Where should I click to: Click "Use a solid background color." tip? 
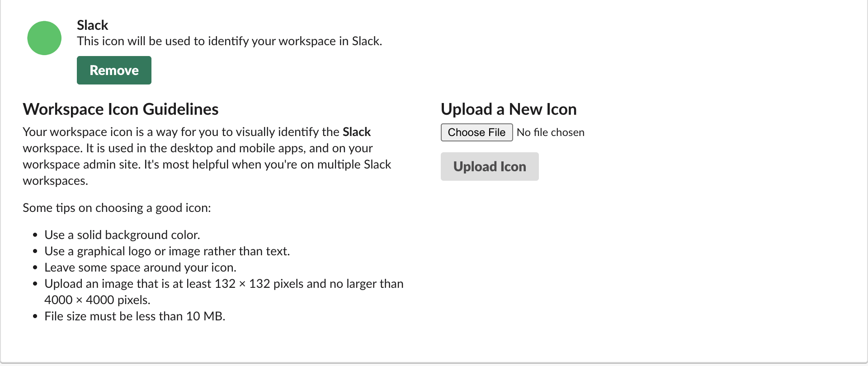tap(122, 235)
